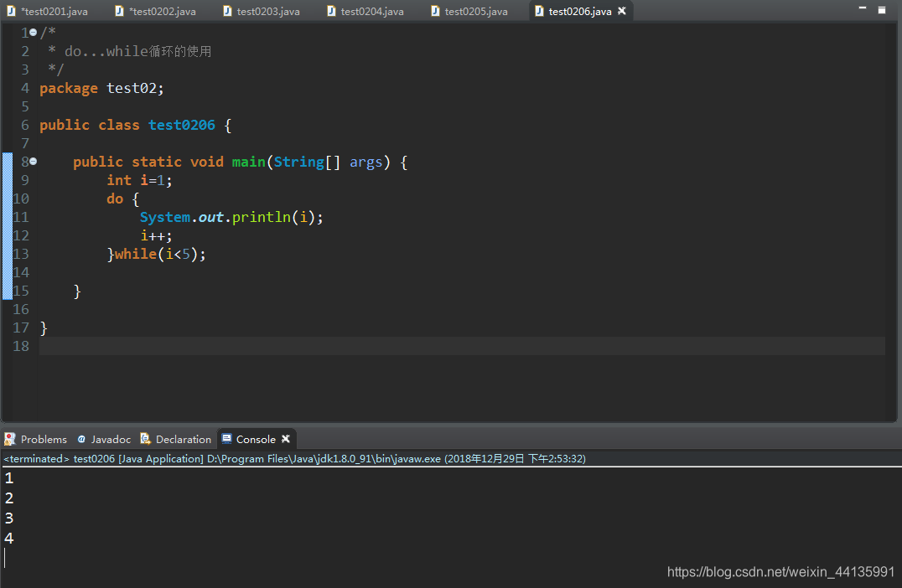Click the 'while' keyword on line 13
Viewport: 902px width, 588px height.
click(x=136, y=254)
